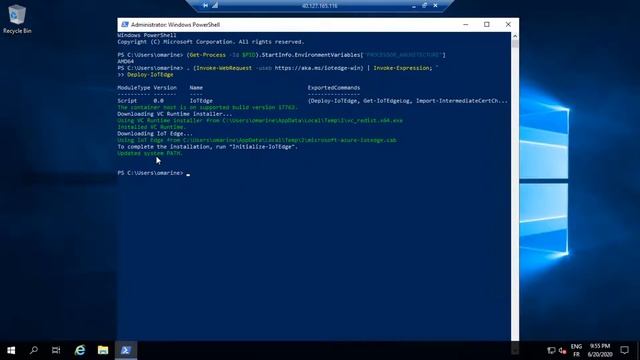Open Task View on taskbar
The height and width of the screenshot is (360, 640).
56,350
